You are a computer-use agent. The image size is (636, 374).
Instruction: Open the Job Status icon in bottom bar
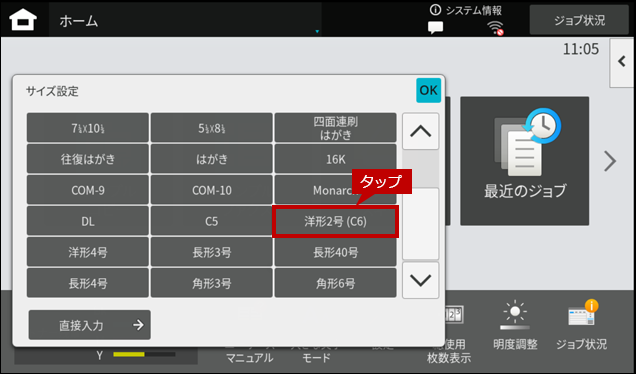pos(583,313)
